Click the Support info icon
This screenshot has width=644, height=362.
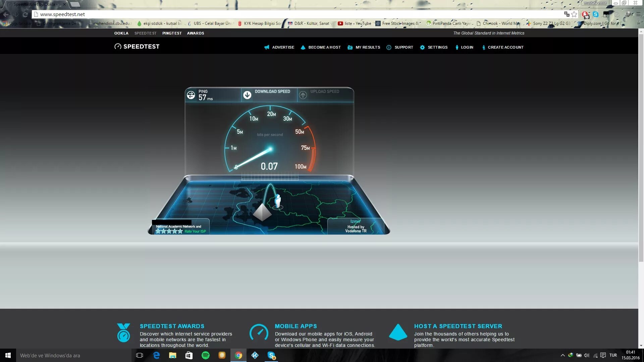389,47
